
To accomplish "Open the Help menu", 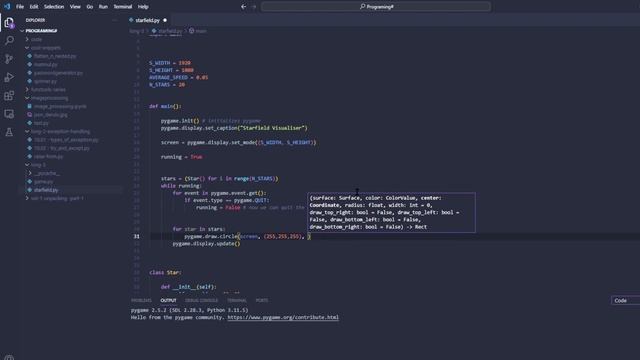I will [143, 7].
